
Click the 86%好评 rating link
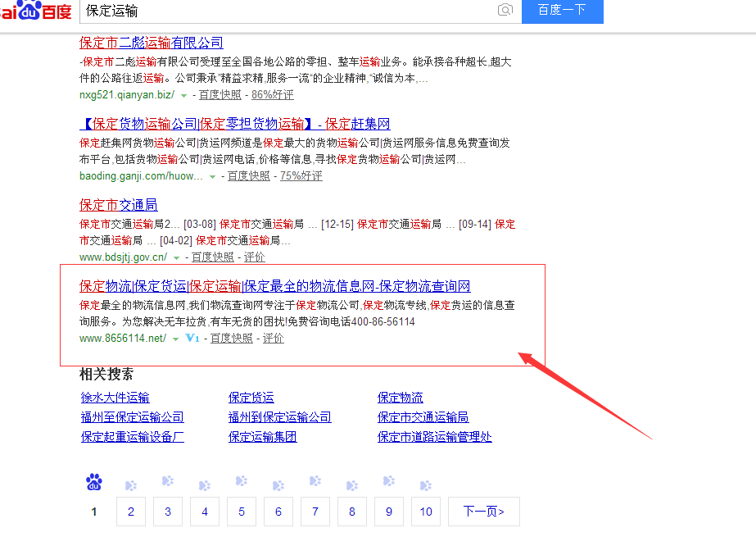point(273,94)
